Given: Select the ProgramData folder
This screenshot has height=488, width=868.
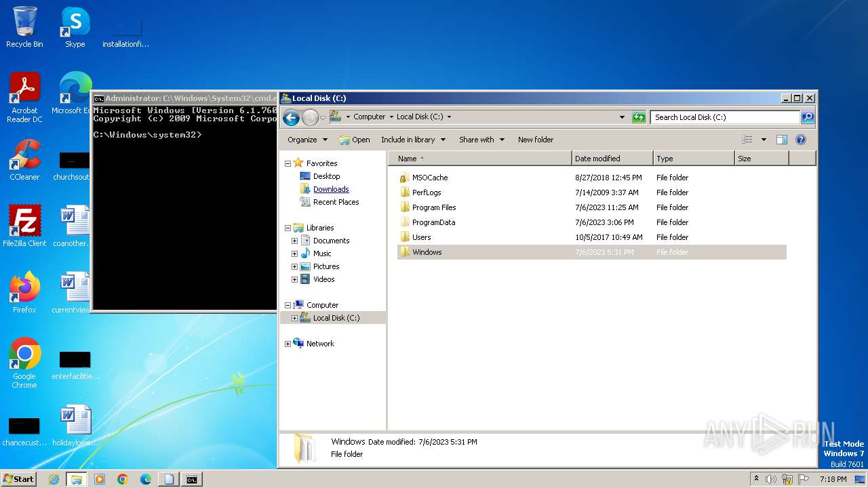Looking at the screenshot, I should click(x=433, y=222).
